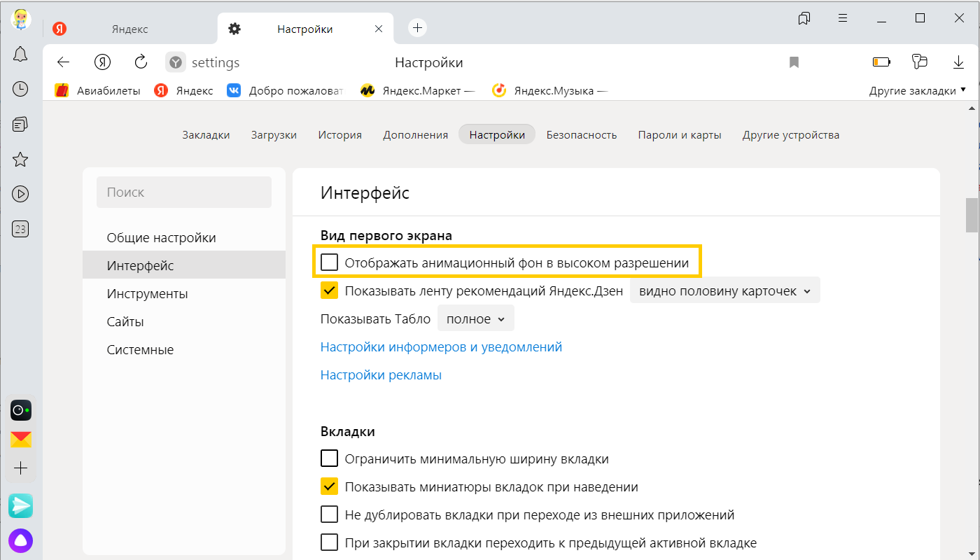Switch to the Яндекс browser tab
980x560 pixels.
point(129,29)
